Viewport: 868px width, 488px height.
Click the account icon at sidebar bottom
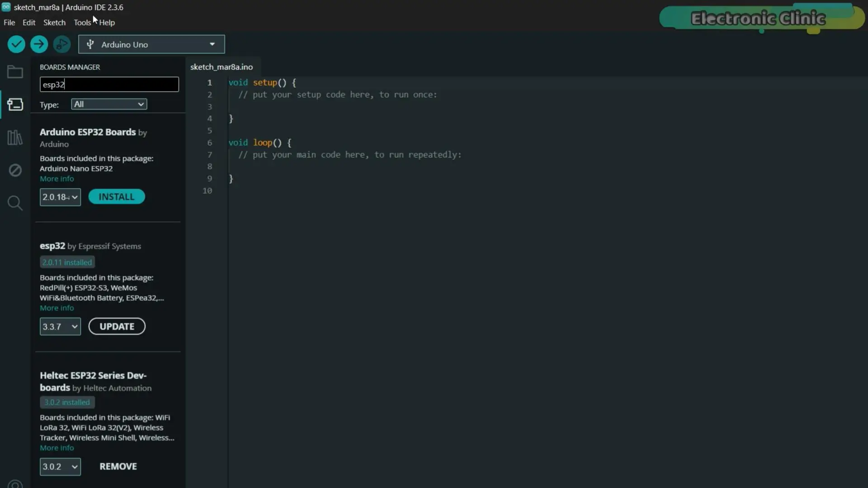click(x=15, y=483)
